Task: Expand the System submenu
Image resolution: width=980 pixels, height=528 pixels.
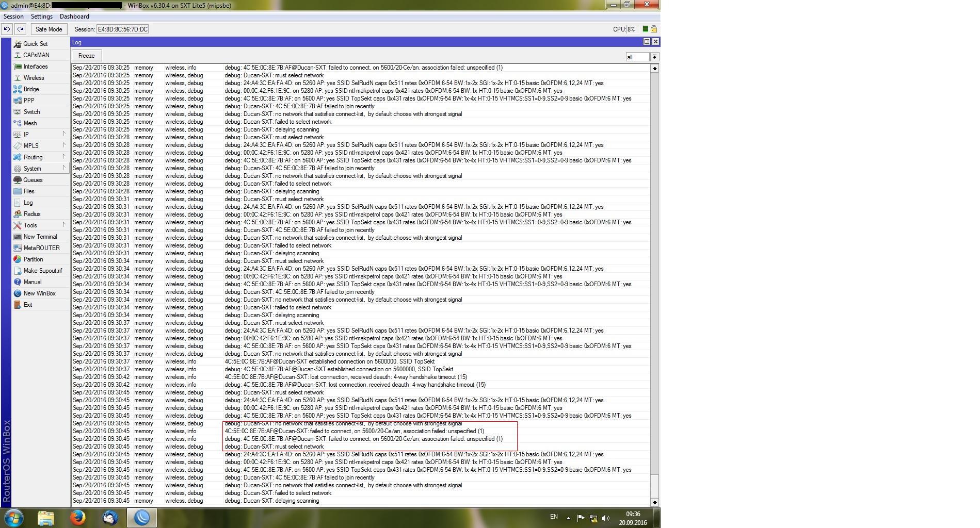Action: (64, 168)
